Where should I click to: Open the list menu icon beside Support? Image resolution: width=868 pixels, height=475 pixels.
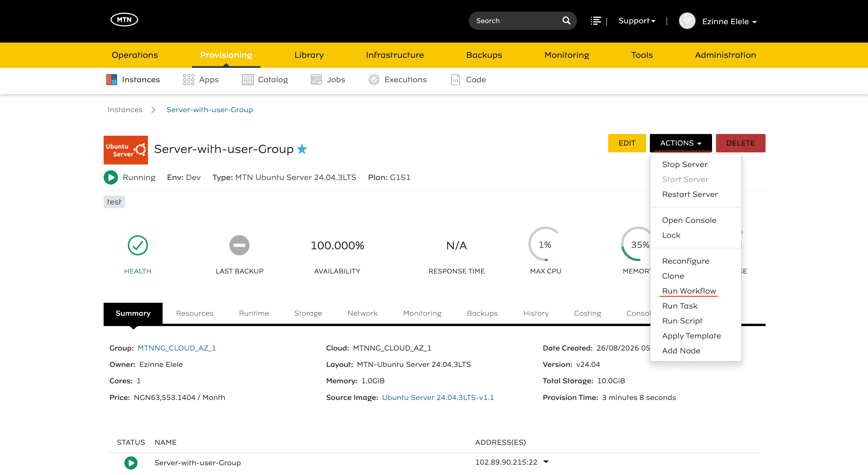pyautogui.click(x=596, y=21)
